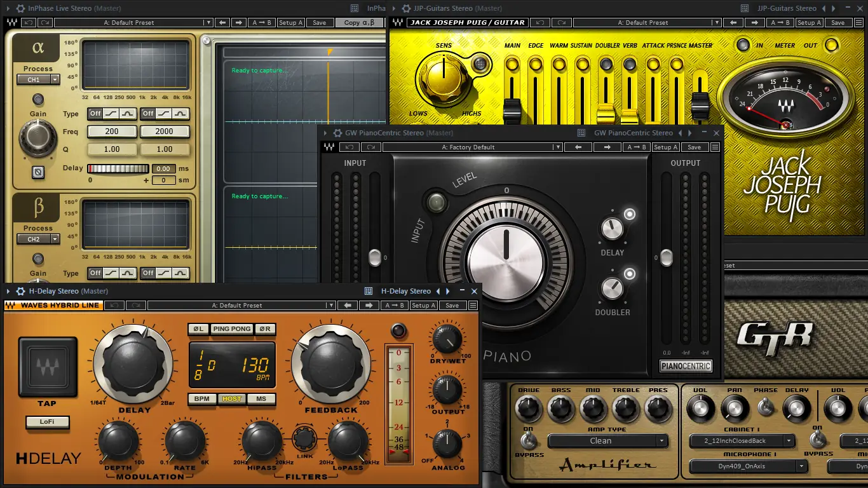Copy A to B in H-Delay

click(x=395, y=306)
